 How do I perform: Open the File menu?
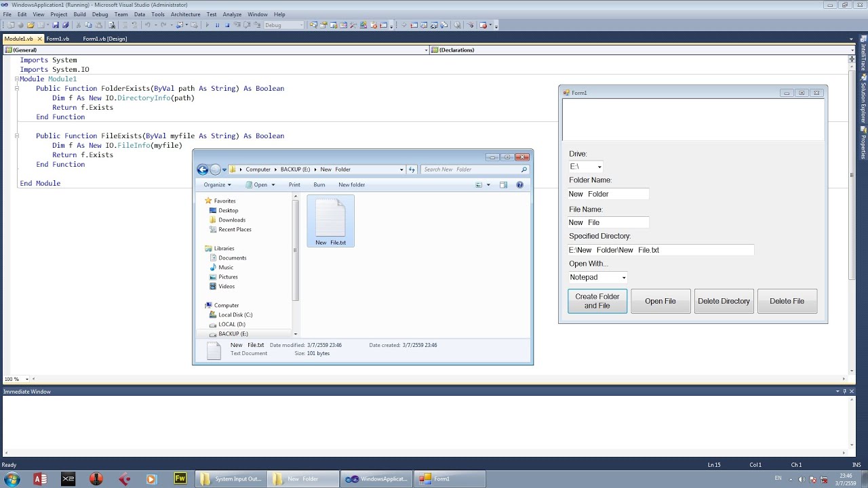7,14
